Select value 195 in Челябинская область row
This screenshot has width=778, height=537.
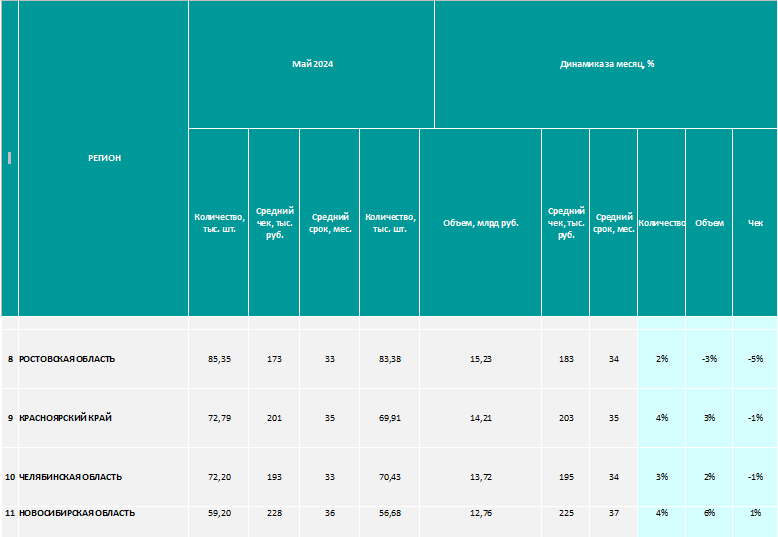(x=566, y=477)
